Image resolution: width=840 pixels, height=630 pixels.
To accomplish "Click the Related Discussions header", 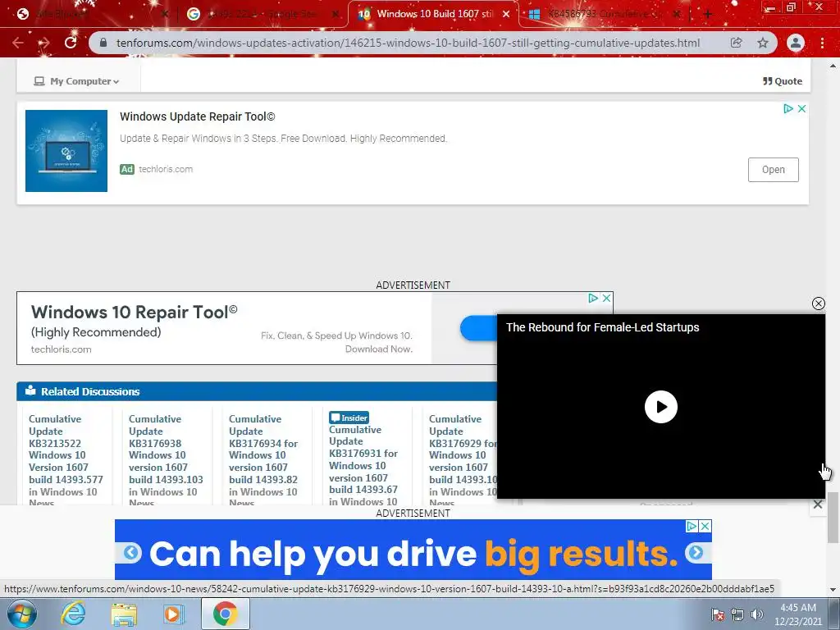I will pyautogui.click(x=90, y=391).
